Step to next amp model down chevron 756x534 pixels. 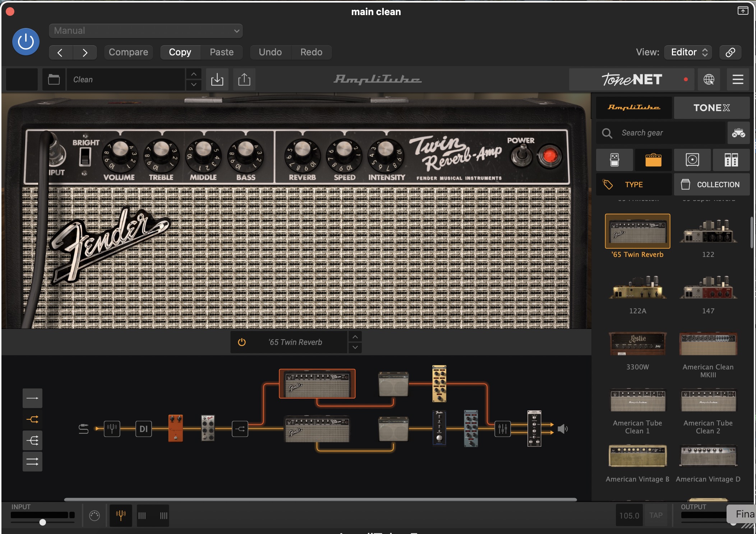click(355, 347)
